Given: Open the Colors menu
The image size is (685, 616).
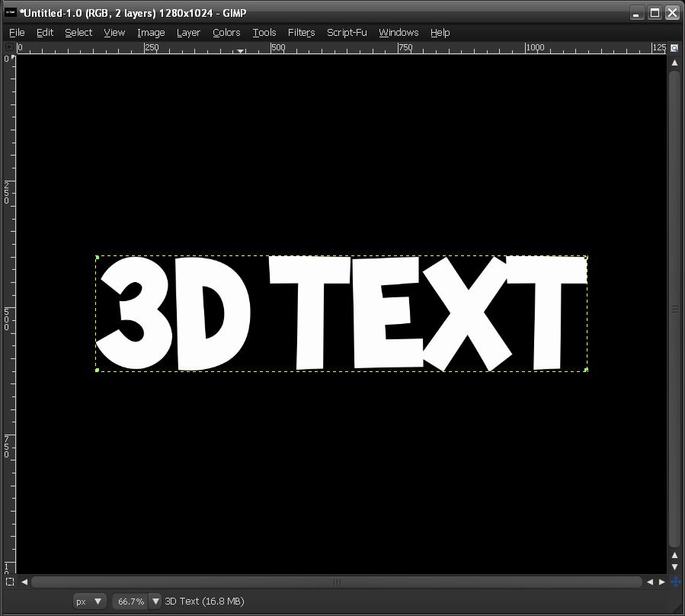Looking at the screenshot, I should click(x=226, y=32).
